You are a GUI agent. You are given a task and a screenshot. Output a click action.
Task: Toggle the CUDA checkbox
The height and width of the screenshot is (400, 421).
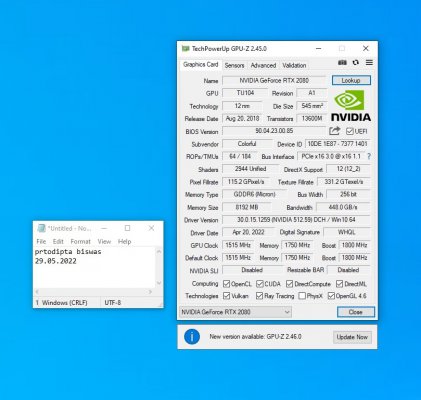(260, 284)
